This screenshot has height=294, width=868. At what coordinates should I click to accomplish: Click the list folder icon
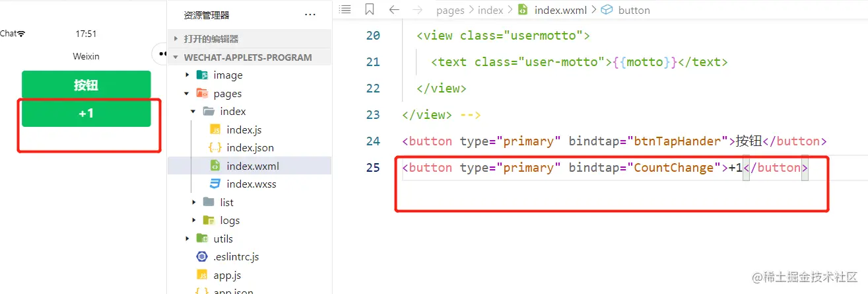(209, 202)
